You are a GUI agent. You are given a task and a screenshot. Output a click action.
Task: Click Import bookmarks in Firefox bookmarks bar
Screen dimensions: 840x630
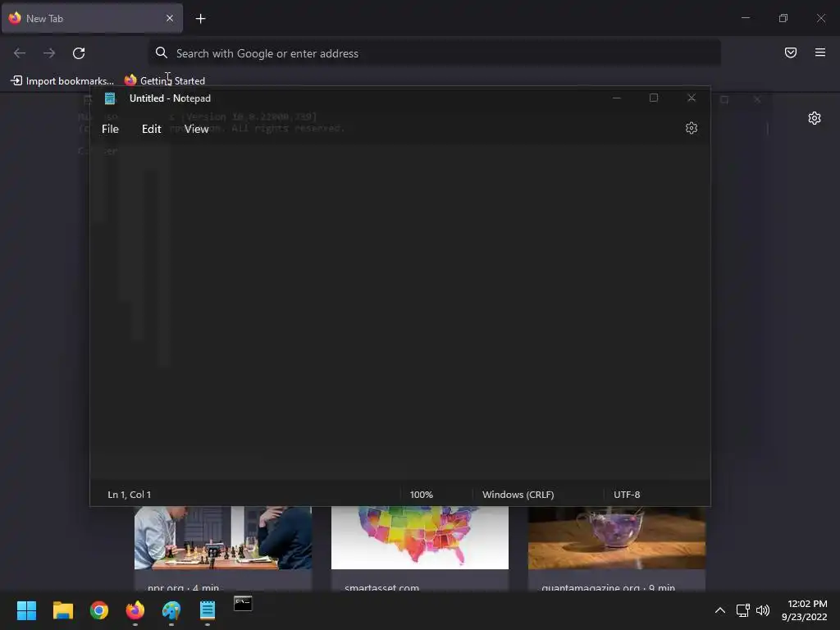tap(62, 81)
